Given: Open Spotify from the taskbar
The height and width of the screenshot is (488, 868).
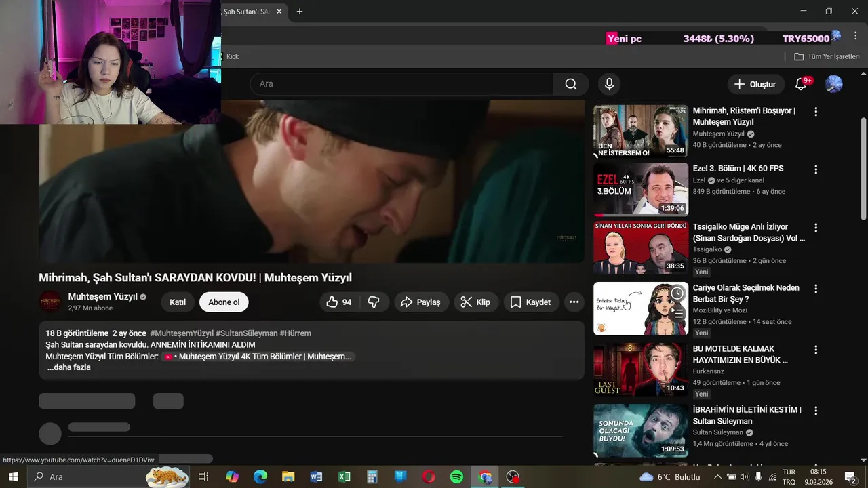Looking at the screenshot, I should 456,476.
